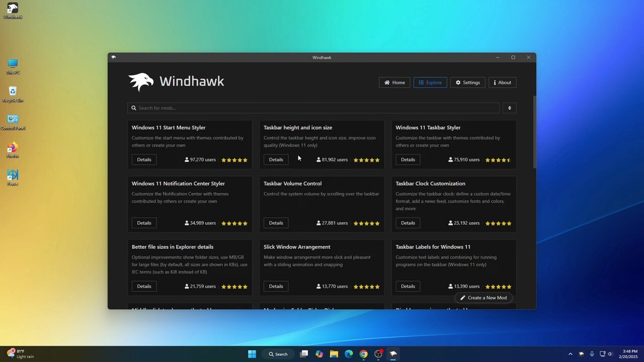Open the About page
Viewport: 644px width, 362px height.
tap(502, 82)
